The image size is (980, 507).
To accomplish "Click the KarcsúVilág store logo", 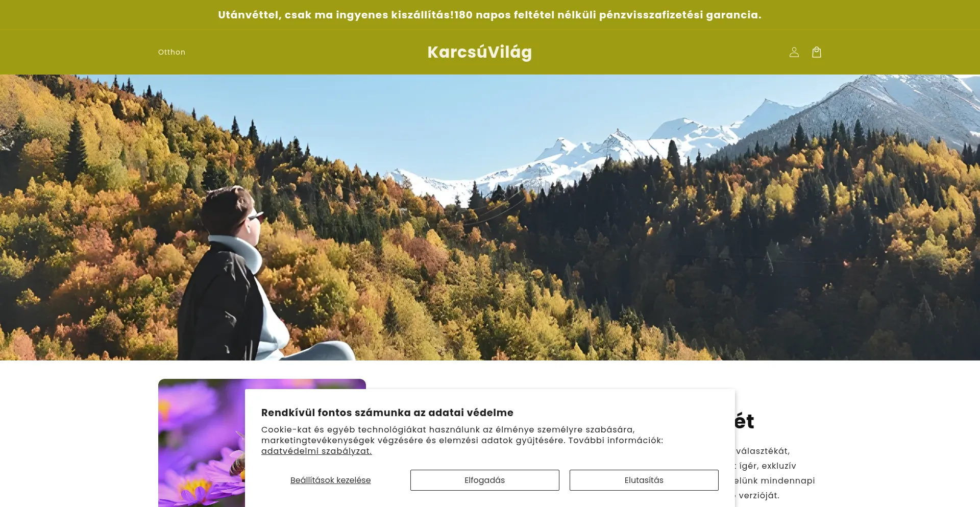I will point(480,52).
